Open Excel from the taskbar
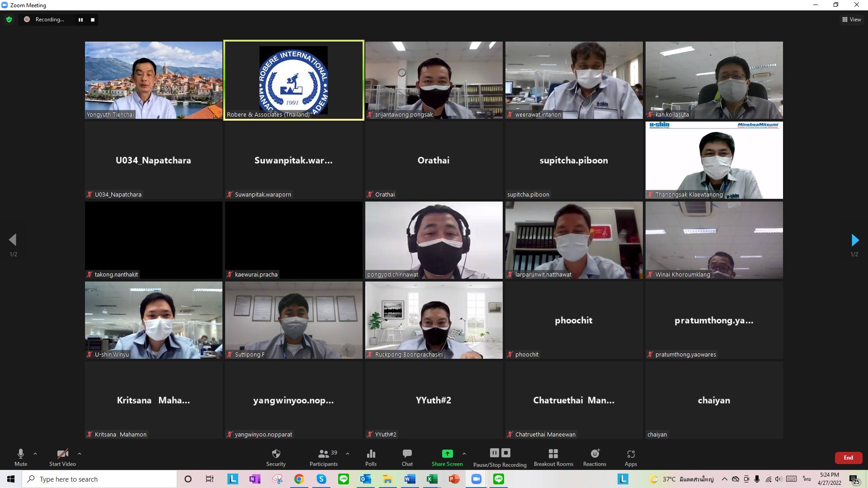This screenshot has width=868, height=488. pos(432,479)
